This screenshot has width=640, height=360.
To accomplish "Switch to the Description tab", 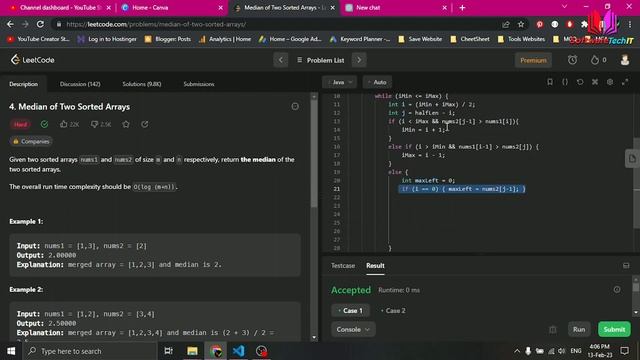I will pyautogui.click(x=24, y=84).
